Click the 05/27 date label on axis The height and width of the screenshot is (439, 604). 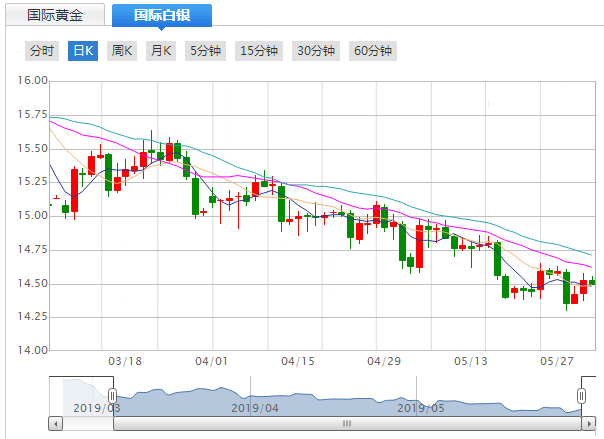554,362
